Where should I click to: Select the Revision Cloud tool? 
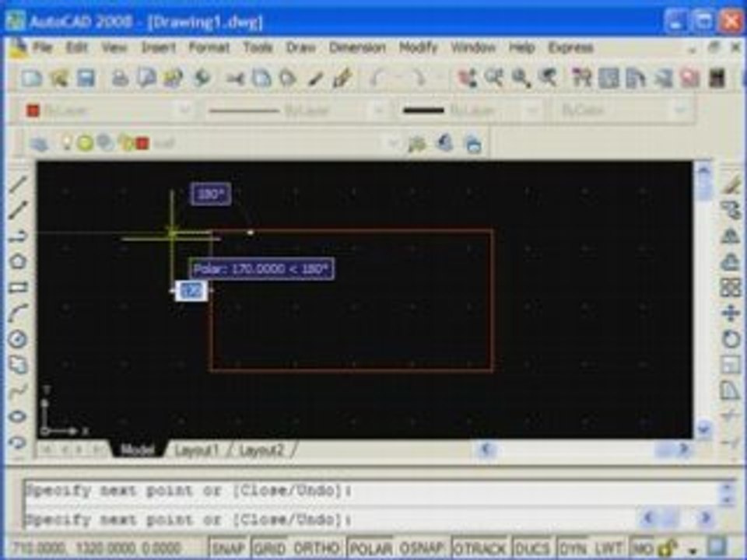point(18,366)
